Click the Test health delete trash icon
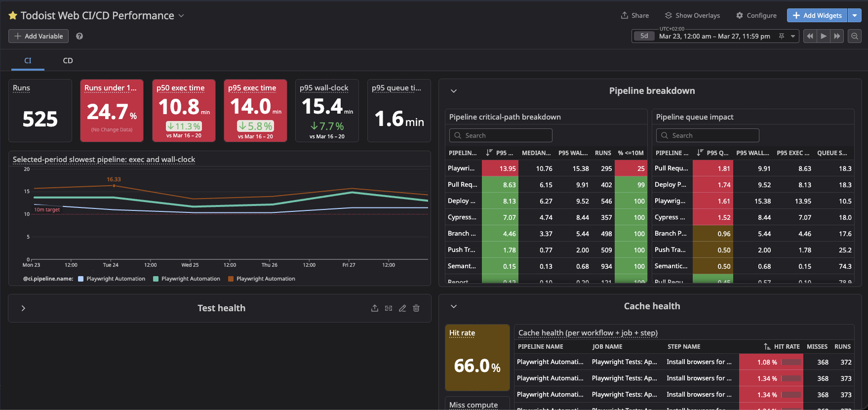Image resolution: width=868 pixels, height=410 pixels. (x=416, y=308)
